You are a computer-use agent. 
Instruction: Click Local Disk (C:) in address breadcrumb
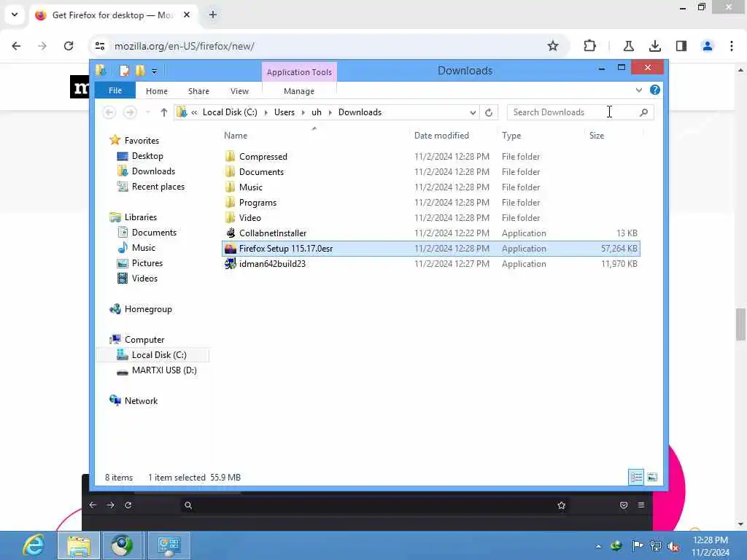[x=230, y=112]
